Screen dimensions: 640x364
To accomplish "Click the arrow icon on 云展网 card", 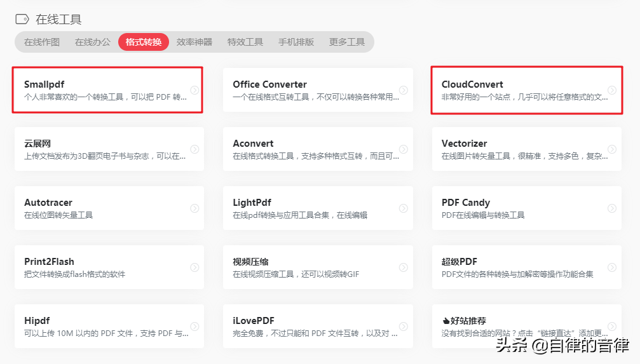I will (194, 149).
